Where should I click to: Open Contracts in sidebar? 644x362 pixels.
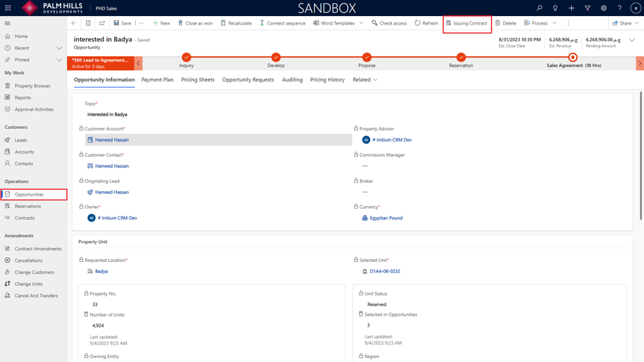[24, 218]
